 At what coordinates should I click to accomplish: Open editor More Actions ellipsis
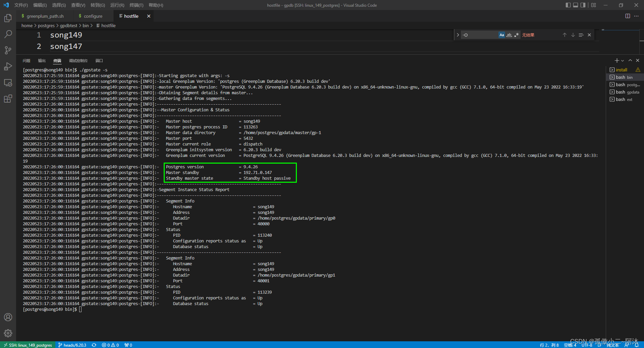636,16
